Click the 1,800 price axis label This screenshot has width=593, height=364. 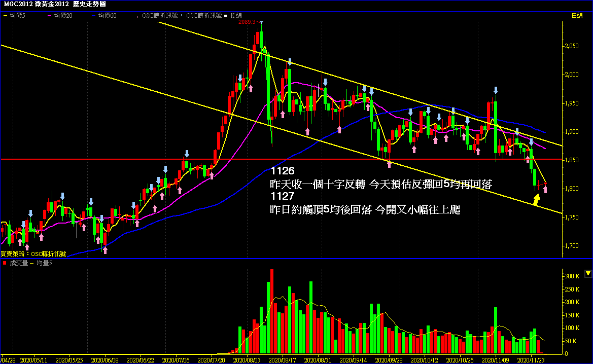(x=572, y=189)
